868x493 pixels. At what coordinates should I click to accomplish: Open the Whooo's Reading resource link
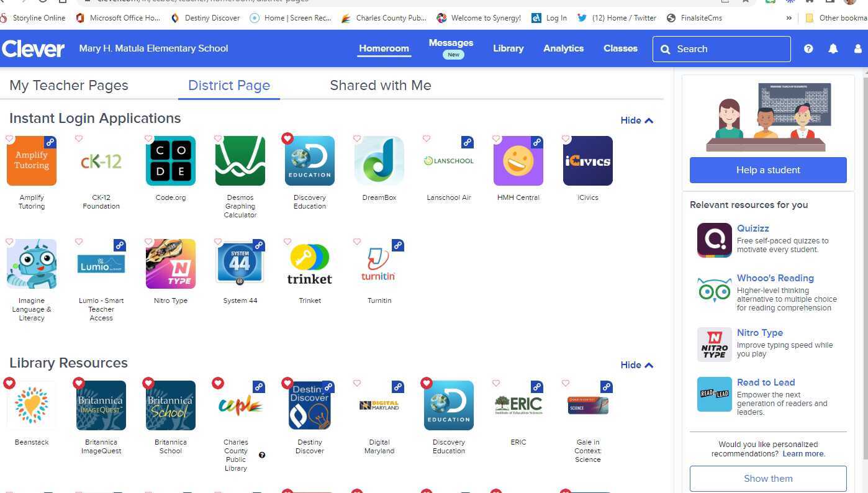click(x=775, y=278)
